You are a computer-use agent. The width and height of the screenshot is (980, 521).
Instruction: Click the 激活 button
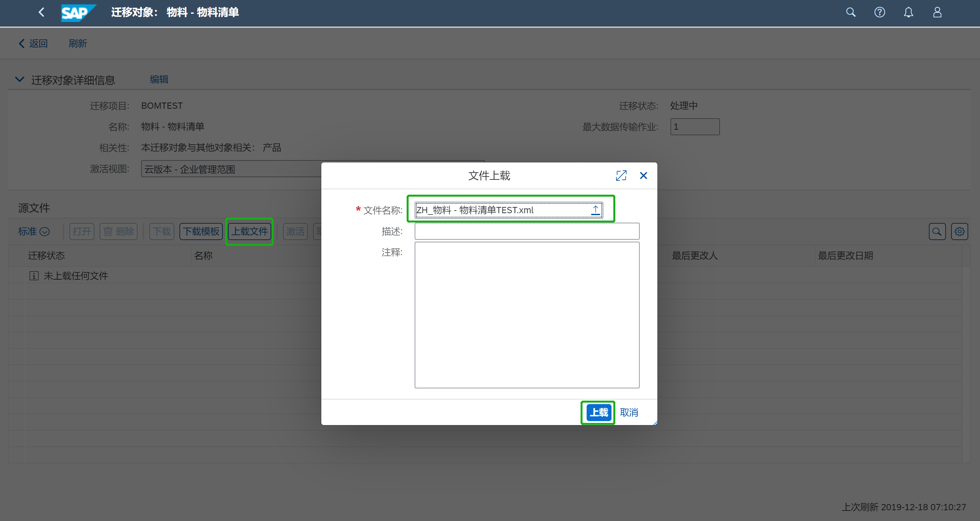pos(295,231)
